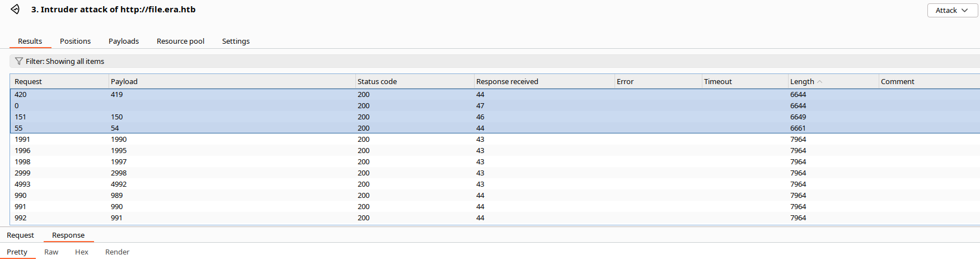Viewport: 980px width, 259px height.
Task: Click the Comment column header
Action: (x=897, y=81)
